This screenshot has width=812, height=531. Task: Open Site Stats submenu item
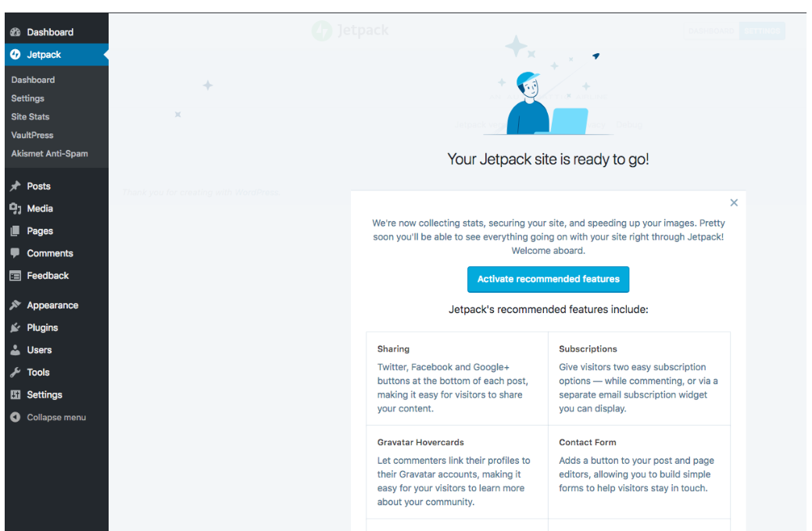tap(30, 116)
